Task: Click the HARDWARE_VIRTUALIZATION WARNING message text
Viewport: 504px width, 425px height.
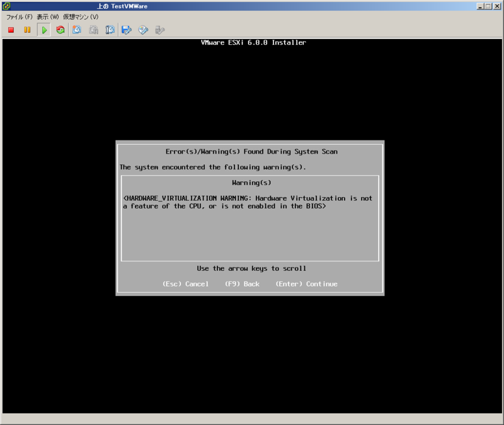Action: [x=248, y=202]
